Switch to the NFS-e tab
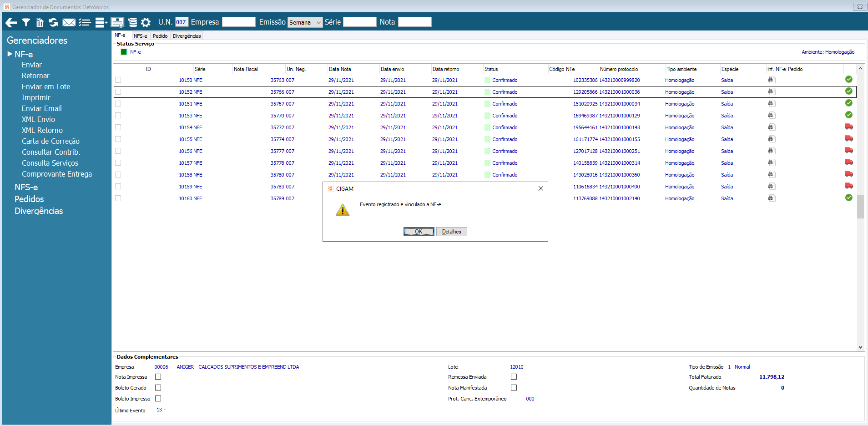 [x=141, y=36]
